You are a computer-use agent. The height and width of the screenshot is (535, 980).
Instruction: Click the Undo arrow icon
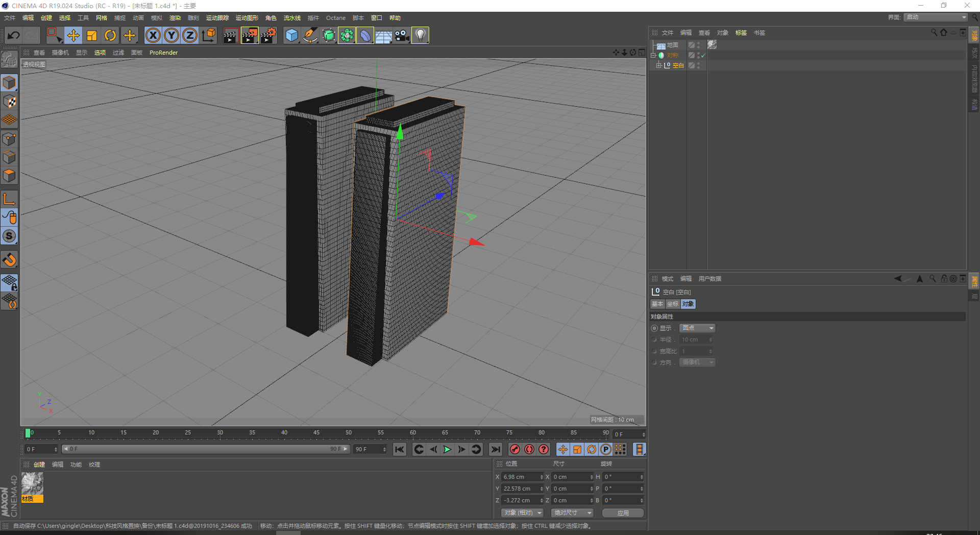14,35
